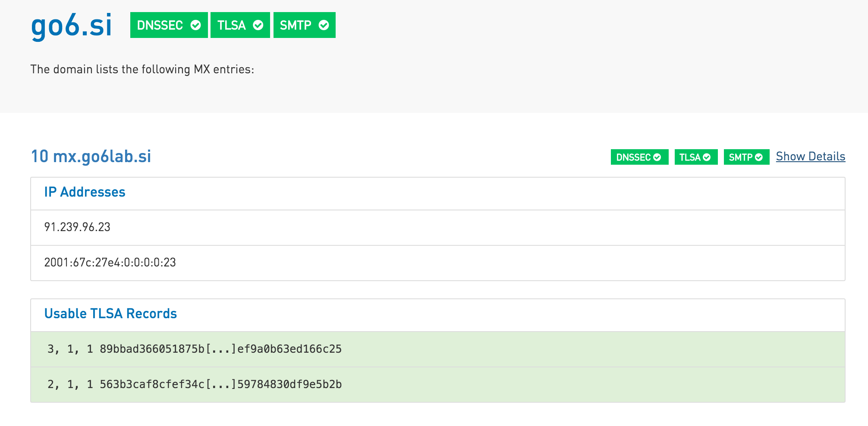
Task: Click text 'The domain lists the following MX entries'
Action: click(x=142, y=69)
